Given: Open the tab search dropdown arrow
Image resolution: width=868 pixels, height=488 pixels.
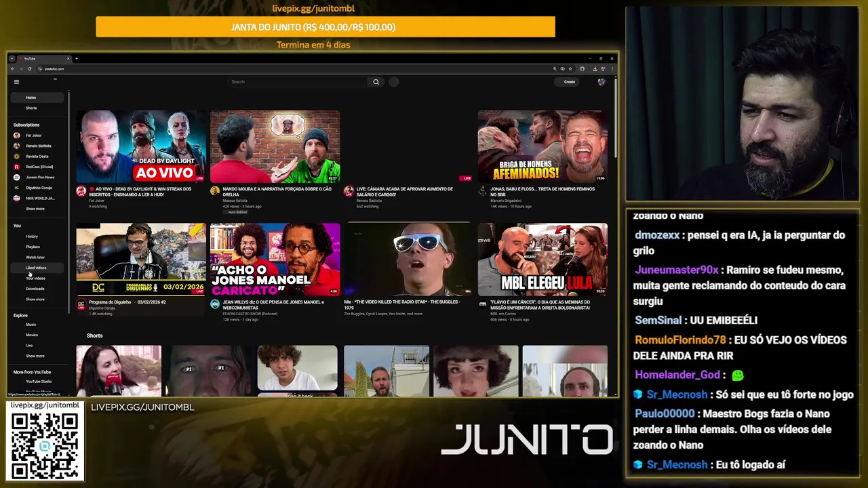Looking at the screenshot, I should pos(12,58).
